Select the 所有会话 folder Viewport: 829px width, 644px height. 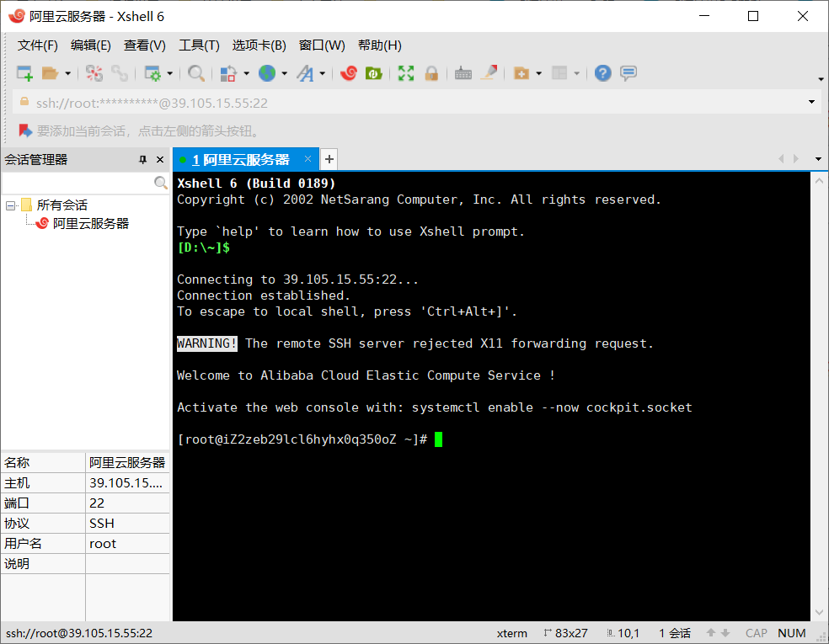tap(62, 205)
